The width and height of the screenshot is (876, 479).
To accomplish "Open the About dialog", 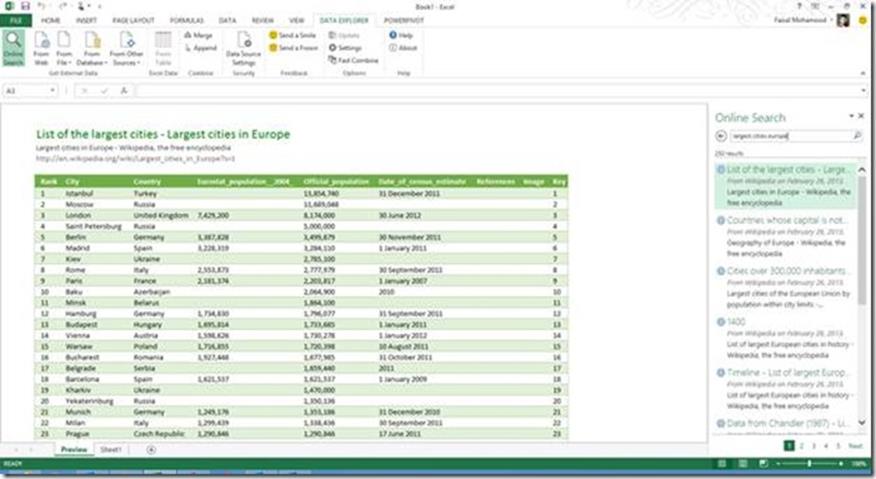I will (403, 48).
